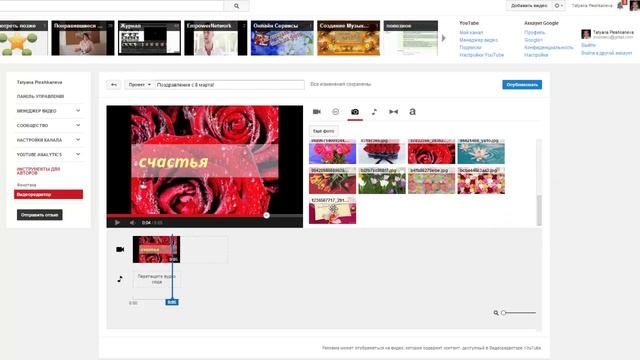640x360 pixels.
Task: Click the video track camcorder icon in timeline
Action: [120, 249]
